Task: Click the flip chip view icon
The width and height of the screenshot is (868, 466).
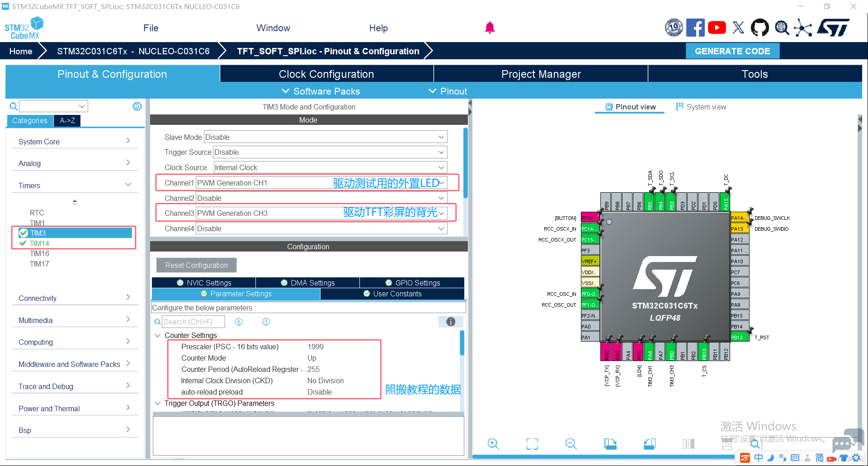Action: 689,444
